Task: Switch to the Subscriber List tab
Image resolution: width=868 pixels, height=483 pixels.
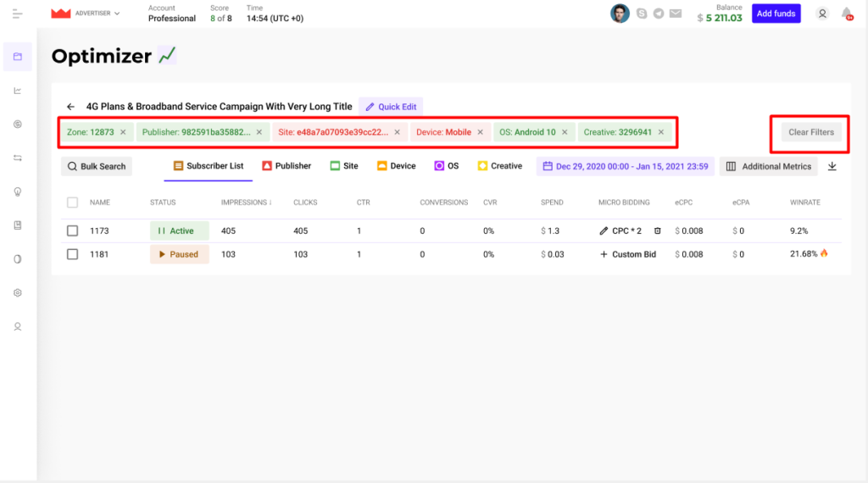Action: click(x=209, y=166)
